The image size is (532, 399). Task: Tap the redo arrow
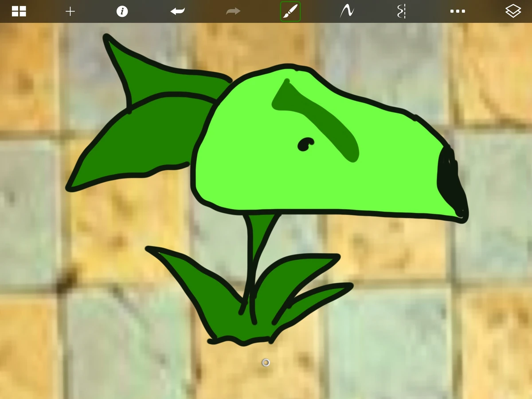point(232,11)
